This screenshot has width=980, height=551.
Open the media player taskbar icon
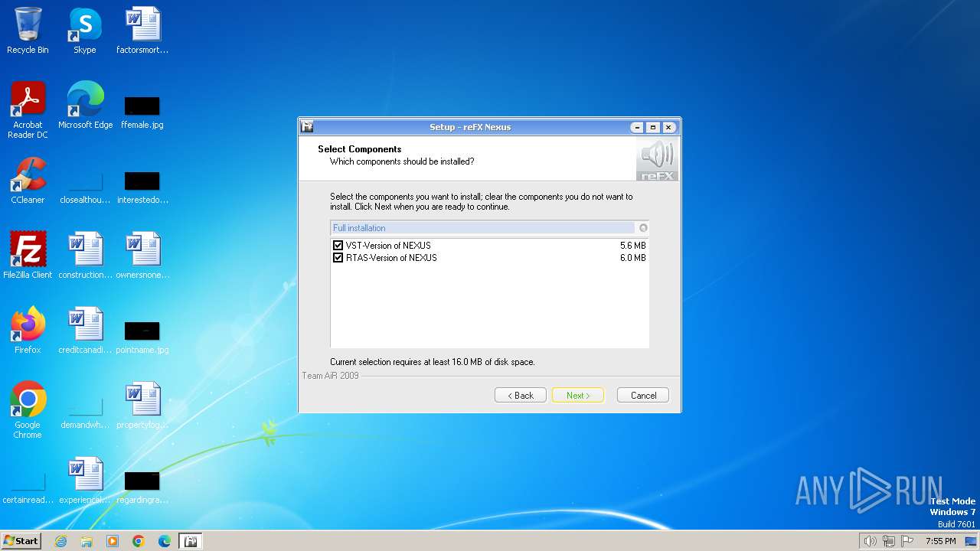point(113,541)
